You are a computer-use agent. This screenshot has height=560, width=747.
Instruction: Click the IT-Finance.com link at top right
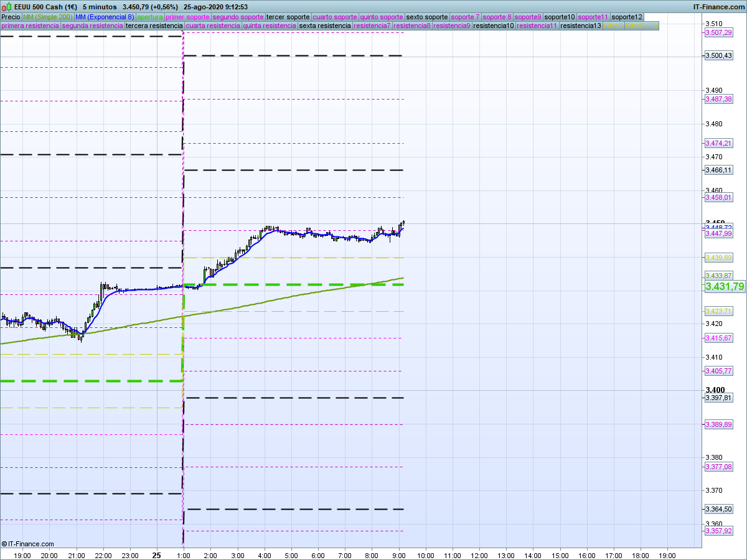pyautogui.click(x=718, y=7)
